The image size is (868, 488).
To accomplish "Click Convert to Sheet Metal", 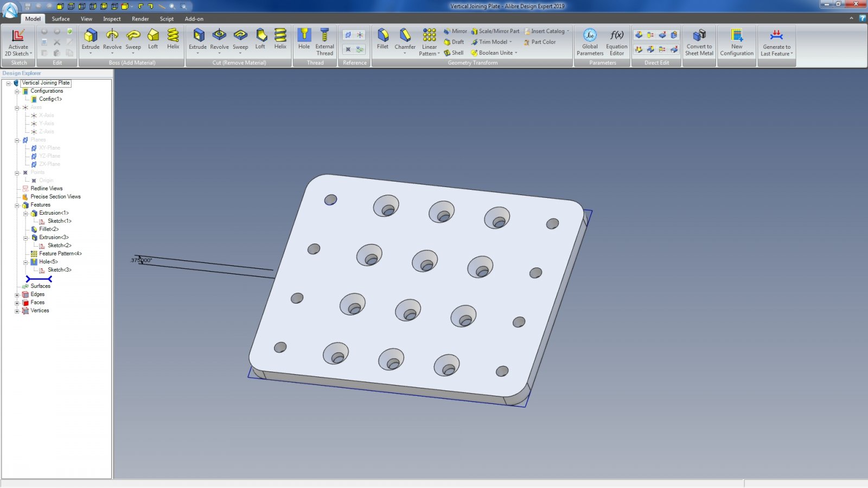I will point(699,36).
